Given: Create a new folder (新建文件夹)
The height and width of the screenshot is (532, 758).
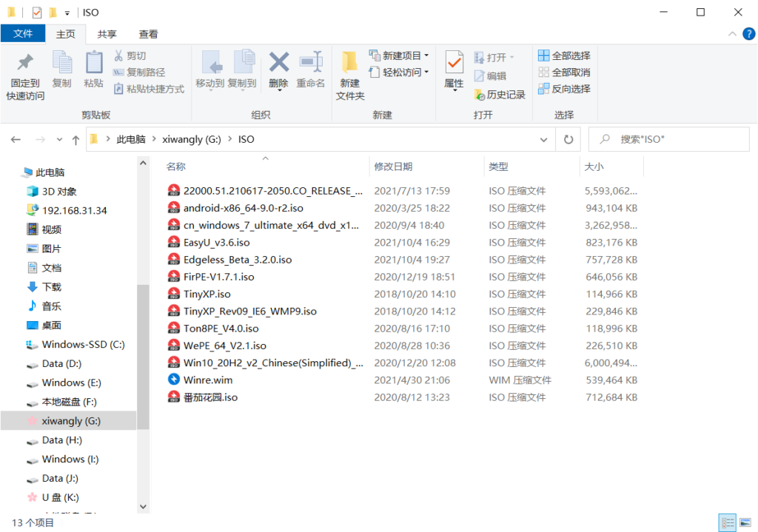Looking at the screenshot, I should [350, 76].
